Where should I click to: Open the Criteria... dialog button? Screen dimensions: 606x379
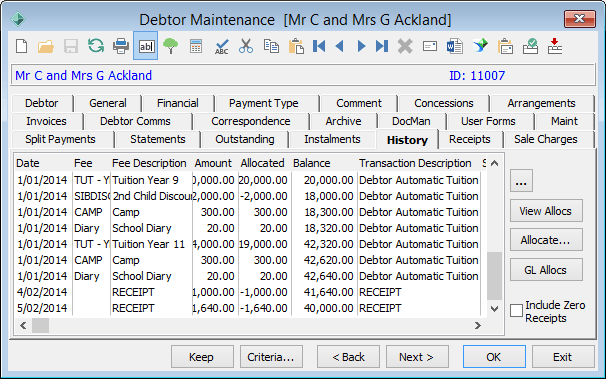pos(271,357)
